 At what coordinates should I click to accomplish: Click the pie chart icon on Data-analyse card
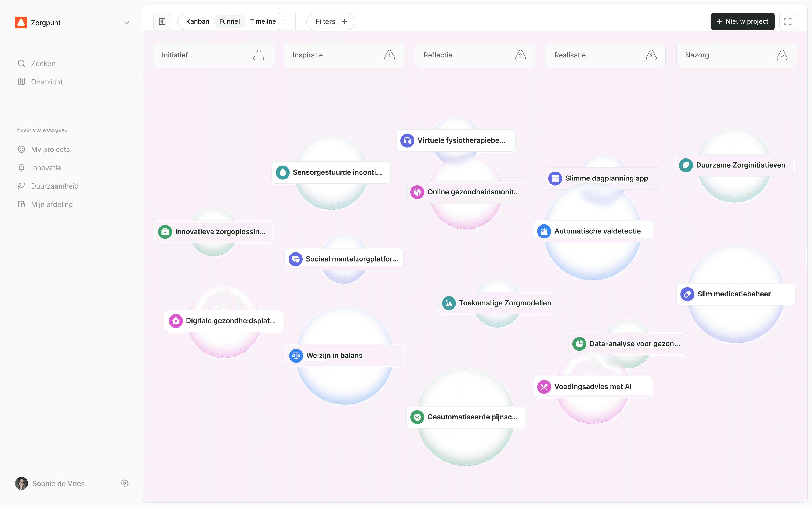click(x=579, y=344)
